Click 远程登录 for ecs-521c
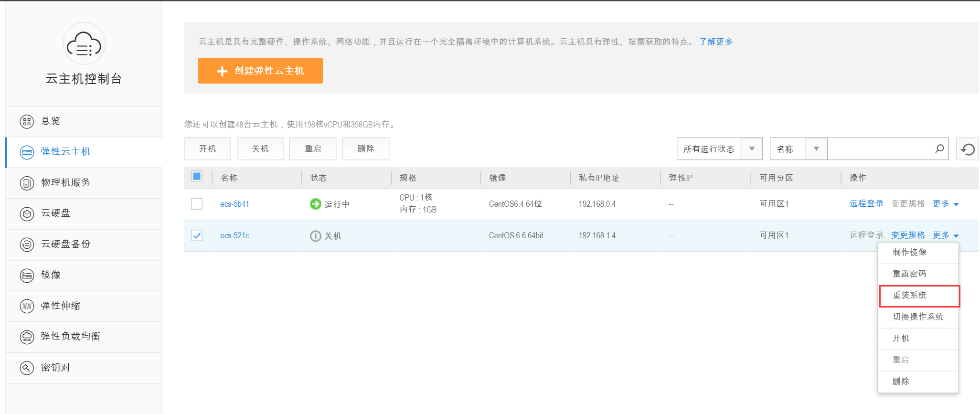Image resolution: width=980 pixels, height=414 pixels. point(866,235)
